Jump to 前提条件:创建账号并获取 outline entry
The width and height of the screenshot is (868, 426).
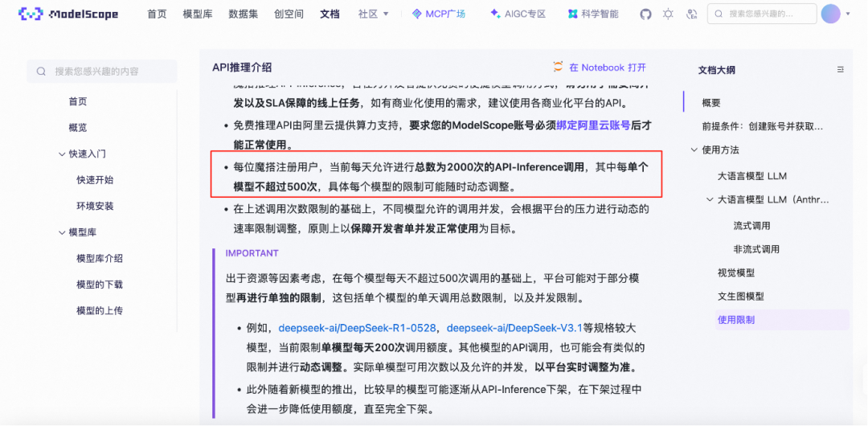click(762, 126)
